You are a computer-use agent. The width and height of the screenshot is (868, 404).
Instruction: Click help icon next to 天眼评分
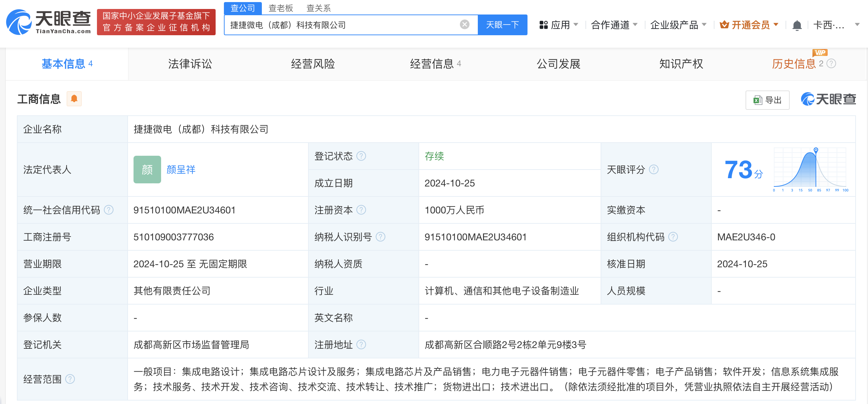point(654,170)
